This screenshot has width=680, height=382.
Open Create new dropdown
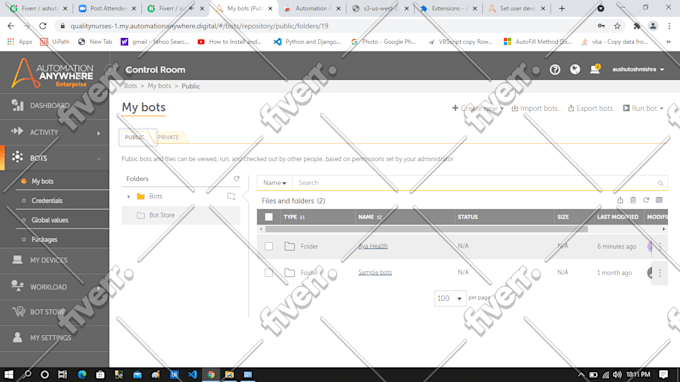coord(477,108)
